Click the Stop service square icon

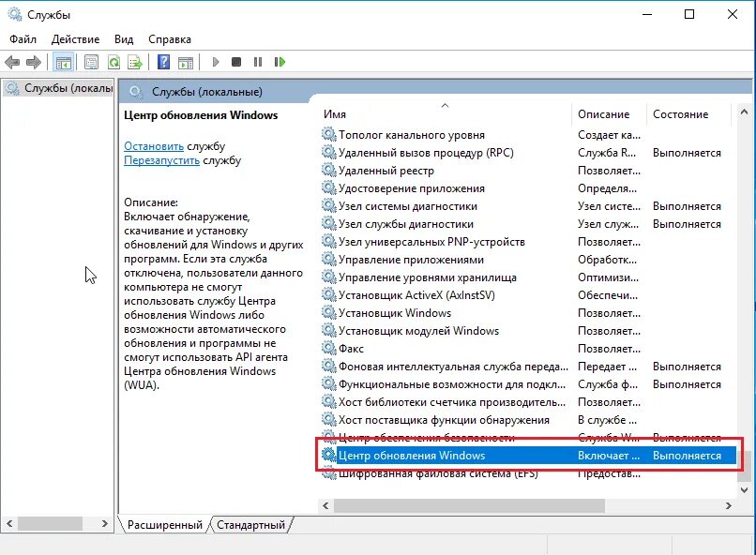236,62
